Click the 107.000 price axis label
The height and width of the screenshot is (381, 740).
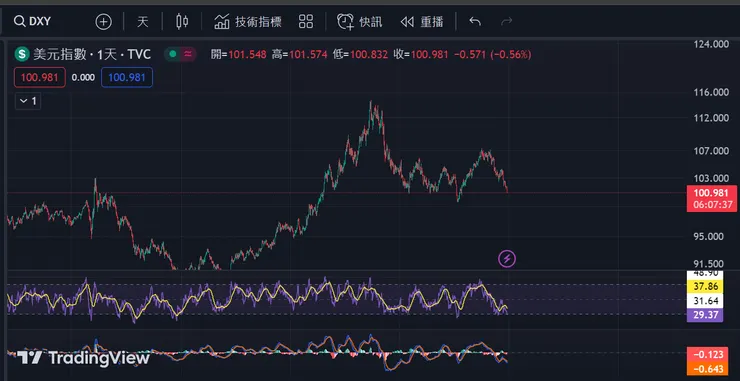tap(711, 151)
